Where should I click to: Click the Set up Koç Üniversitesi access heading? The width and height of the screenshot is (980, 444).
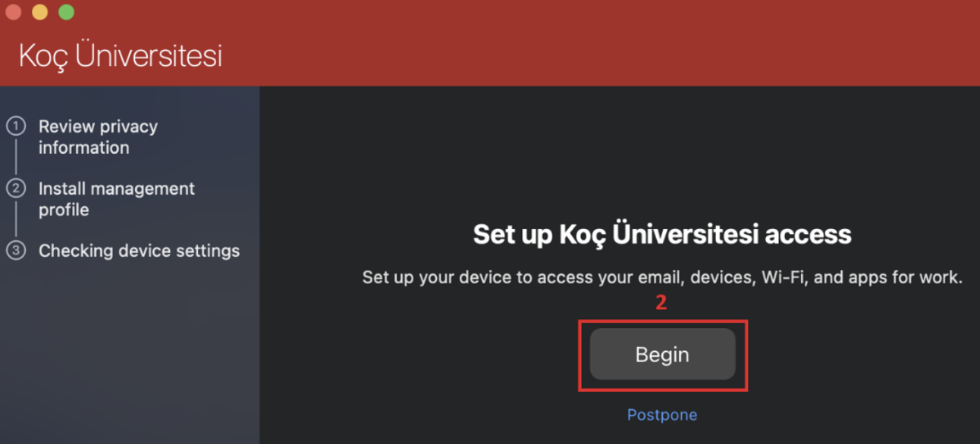point(661,234)
